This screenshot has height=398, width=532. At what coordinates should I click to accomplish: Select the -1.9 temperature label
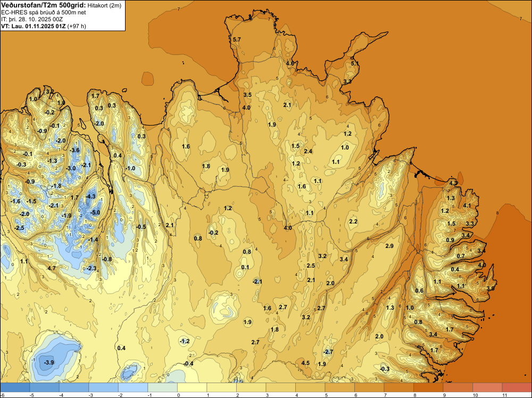[x=66, y=215]
